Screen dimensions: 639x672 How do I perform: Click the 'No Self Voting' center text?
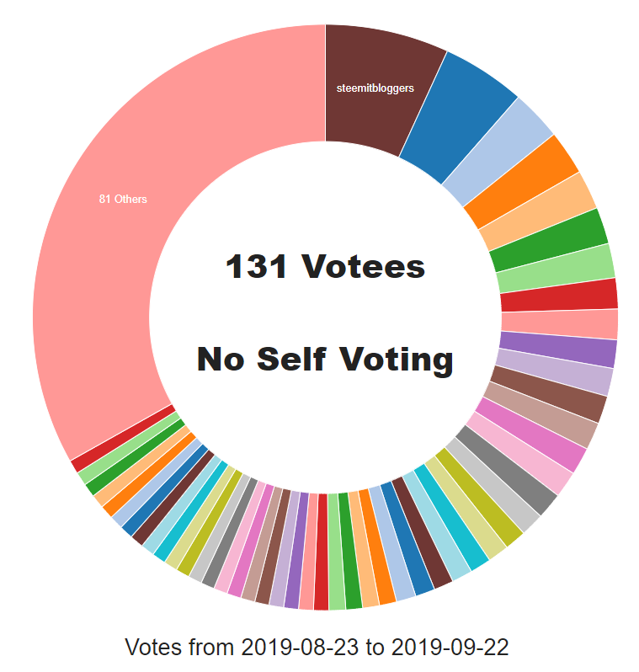(325, 360)
